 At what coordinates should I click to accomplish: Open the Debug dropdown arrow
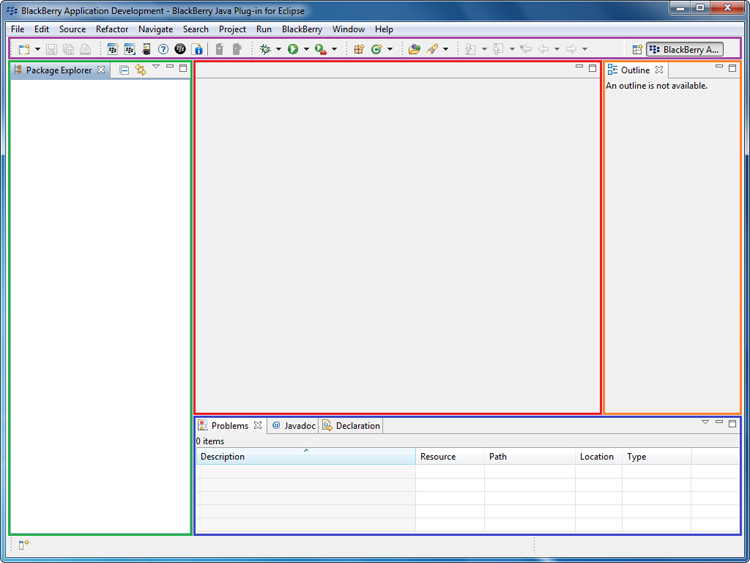tap(278, 49)
